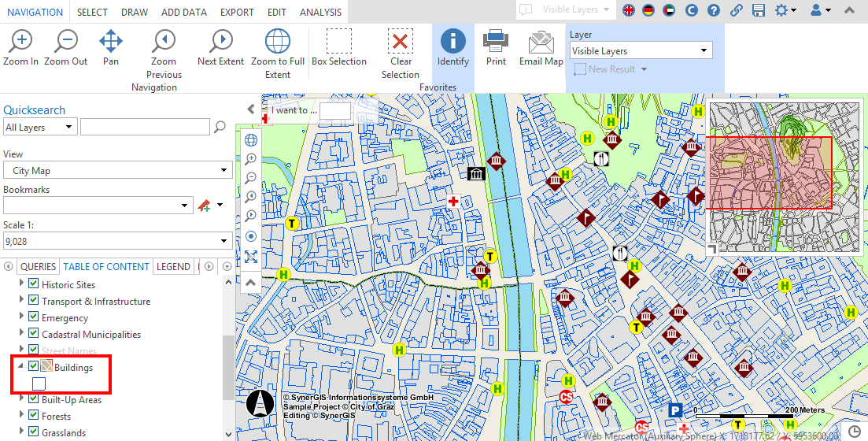Zoom to Full Extent globe tool

278,54
